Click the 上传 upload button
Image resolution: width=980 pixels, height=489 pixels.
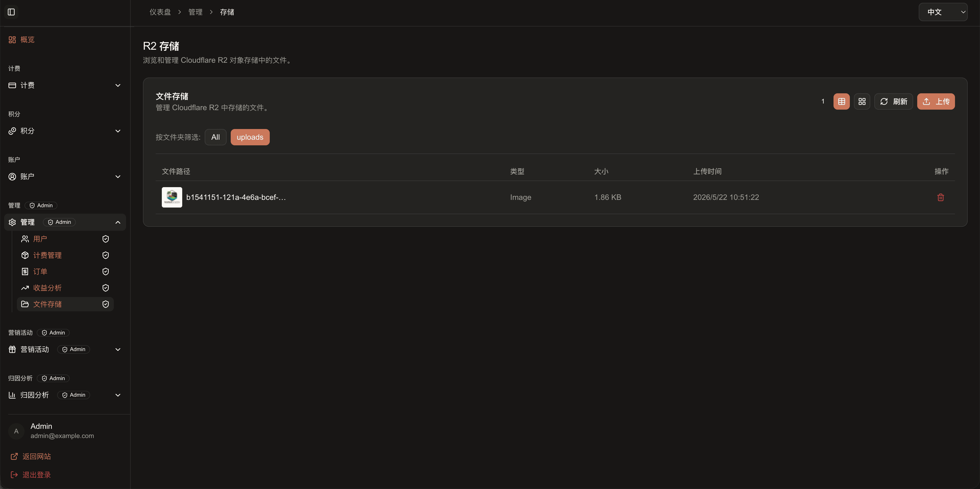(x=936, y=101)
